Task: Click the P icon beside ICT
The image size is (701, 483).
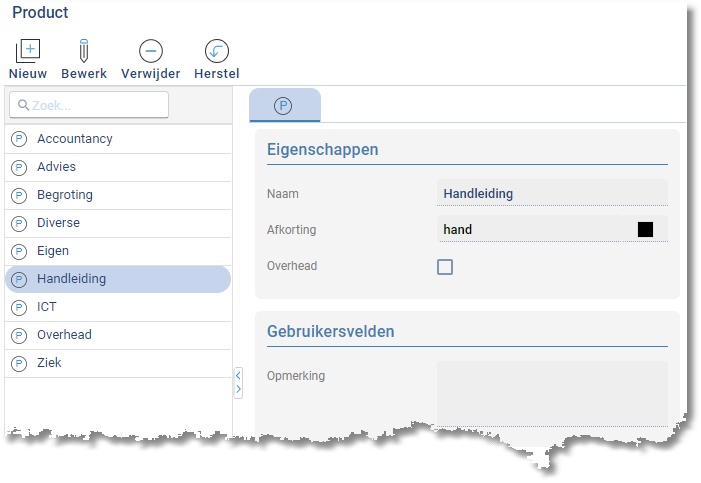Action: tap(19, 308)
